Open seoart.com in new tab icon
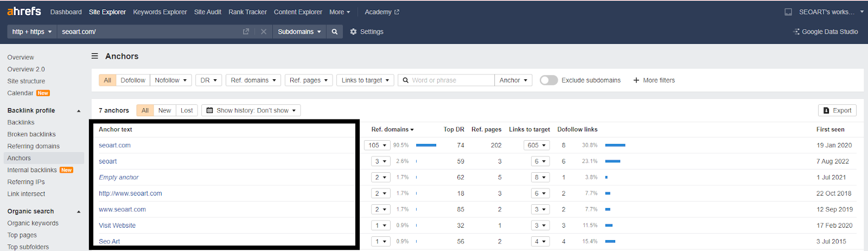 (x=246, y=32)
